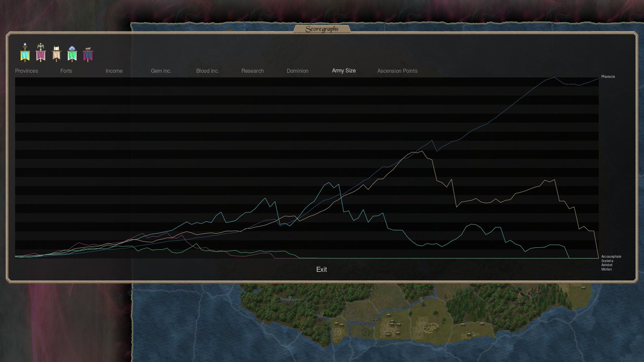This screenshot has width=644, height=362.
Task: Open the Forts graph tab
Action: click(x=66, y=71)
